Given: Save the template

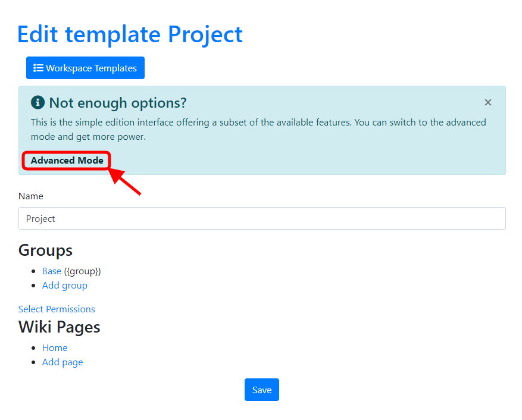Looking at the screenshot, I should [262, 390].
